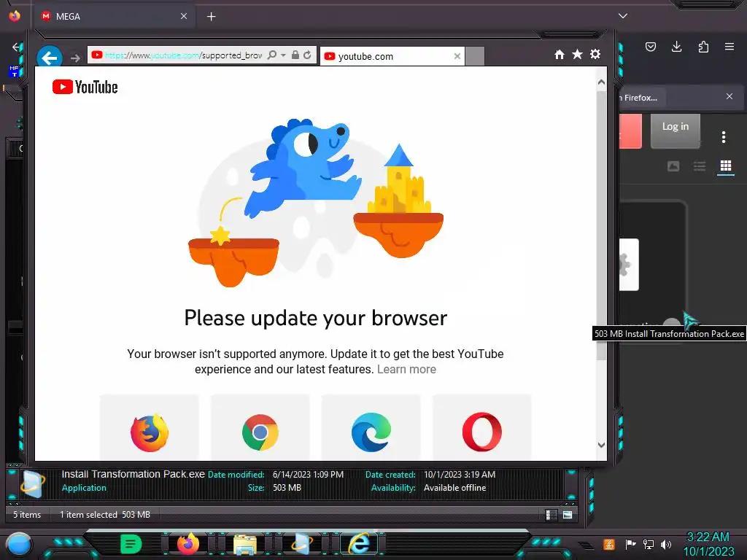Go back in Internet Explorer
Viewport: 747px width, 560px height.
[49, 58]
